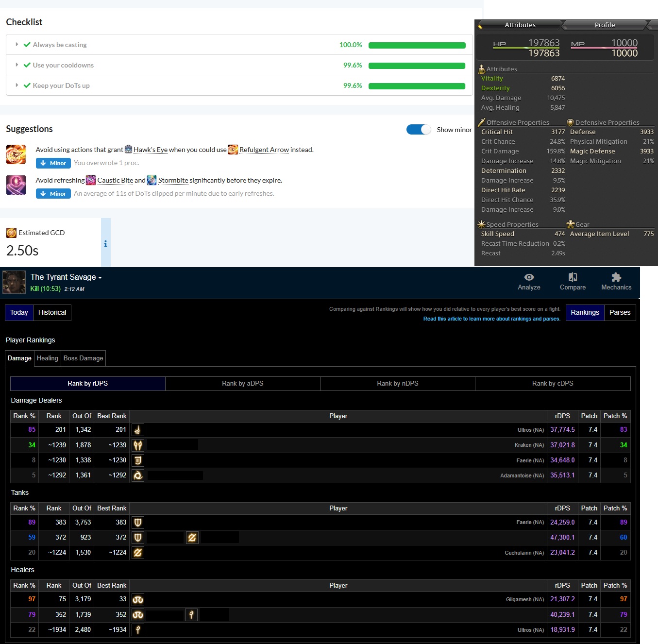658x644 pixels.
Task: Click the large DoT refresh suggestion icon
Action: click(16, 185)
